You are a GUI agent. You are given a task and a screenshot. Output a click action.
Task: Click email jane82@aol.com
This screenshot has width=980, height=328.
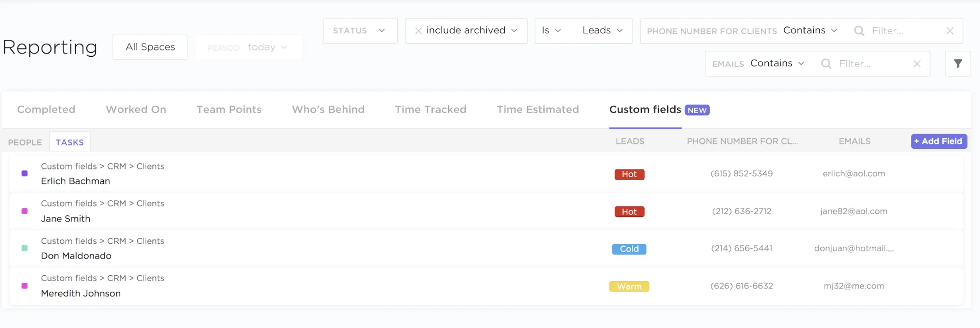click(854, 211)
